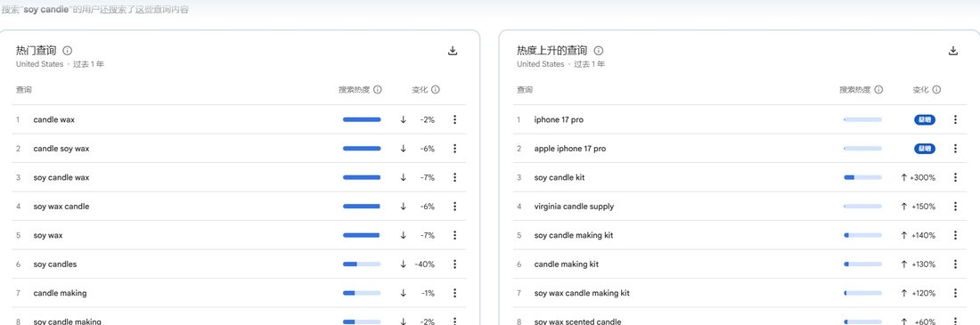The width and height of the screenshot is (980, 325).
Task: Click the +300% change value
Action: 922,177
